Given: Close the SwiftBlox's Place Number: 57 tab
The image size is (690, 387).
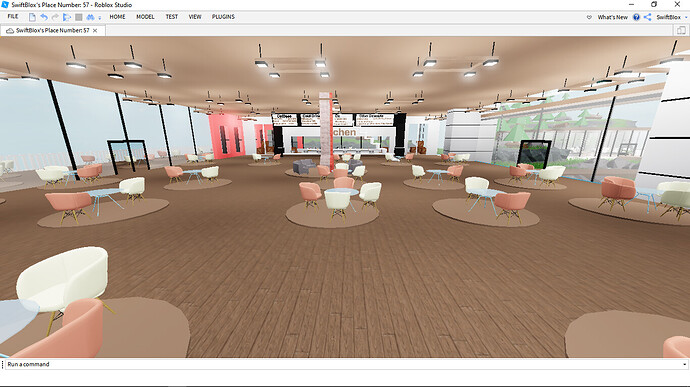Looking at the screenshot, I should click(95, 30).
